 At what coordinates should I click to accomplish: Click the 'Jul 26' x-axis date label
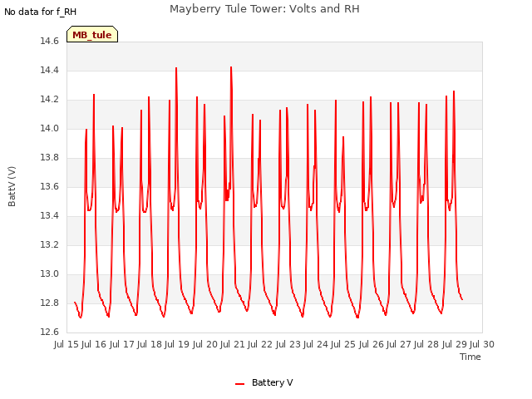point(372,344)
